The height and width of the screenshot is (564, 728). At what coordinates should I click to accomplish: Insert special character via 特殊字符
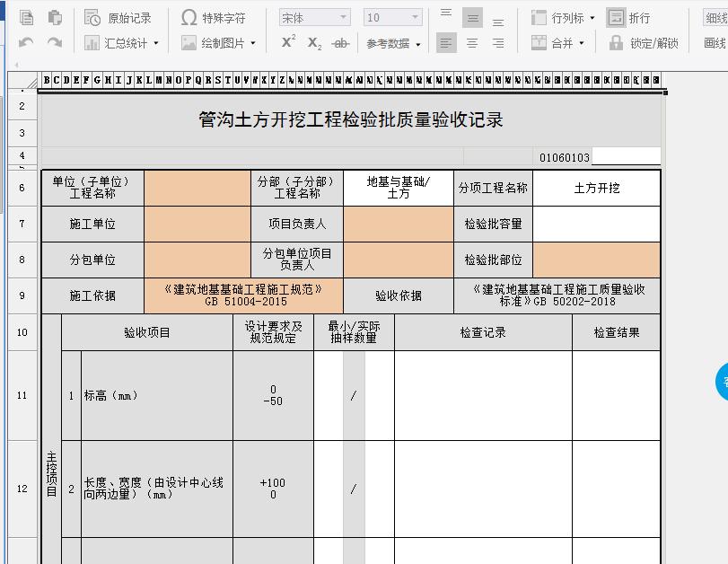pos(213,18)
